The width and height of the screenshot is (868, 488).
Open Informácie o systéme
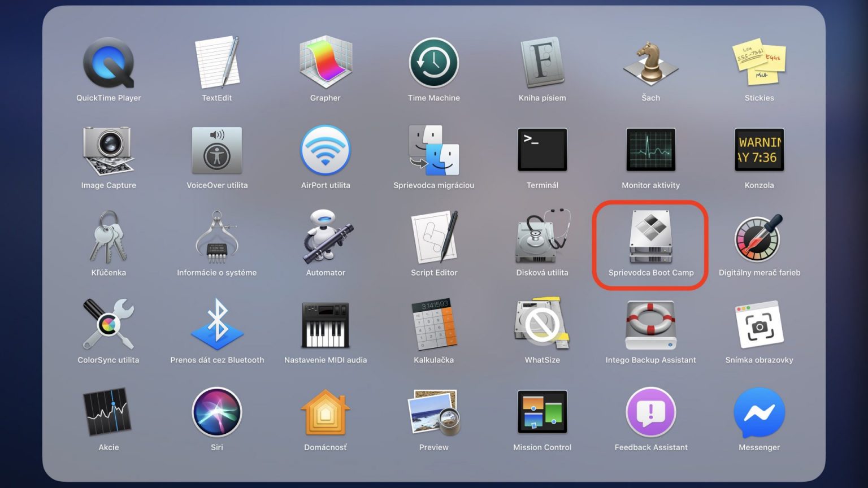(217, 237)
